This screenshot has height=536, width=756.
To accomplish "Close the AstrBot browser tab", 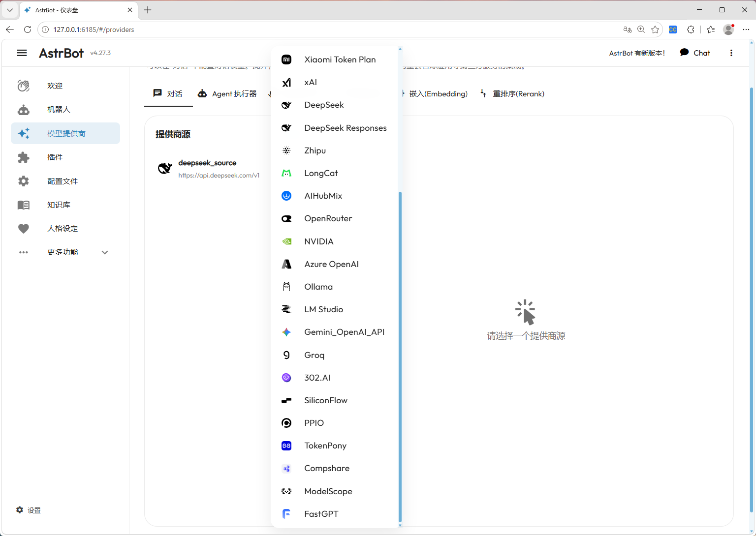I will 130,10.
